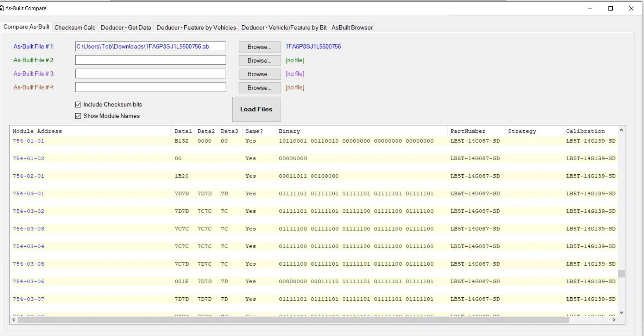644x336 pixels.
Task: Open the AsBuilt Browser tab
Action: (x=352, y=27)
